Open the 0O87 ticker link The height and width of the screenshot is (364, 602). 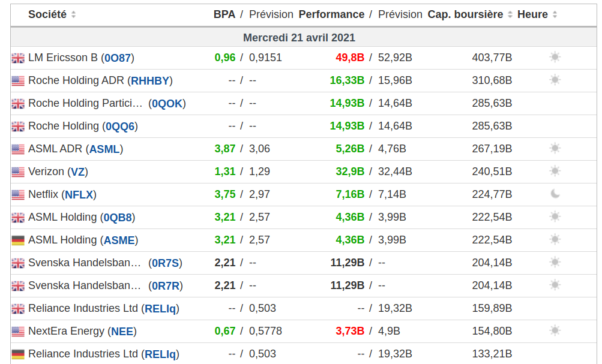(117, 58)
